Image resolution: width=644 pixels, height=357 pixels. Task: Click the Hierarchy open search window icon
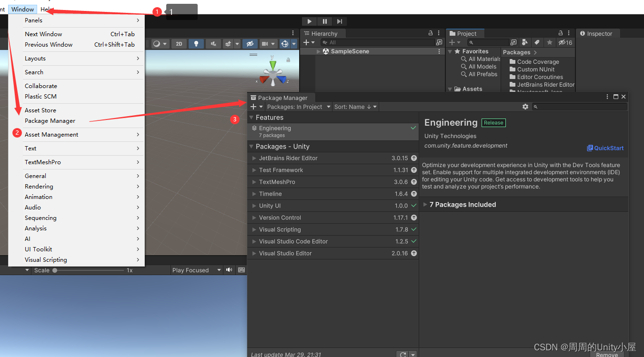click(439, 42)
